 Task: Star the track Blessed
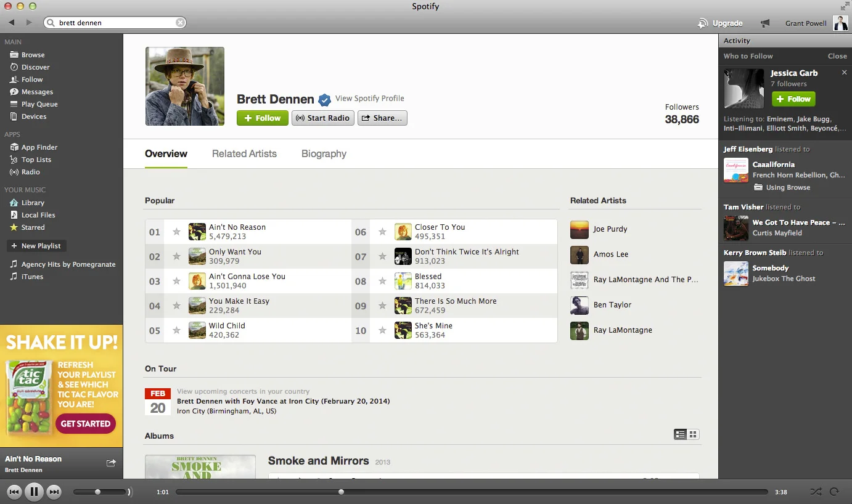click(x=382, y=281)
